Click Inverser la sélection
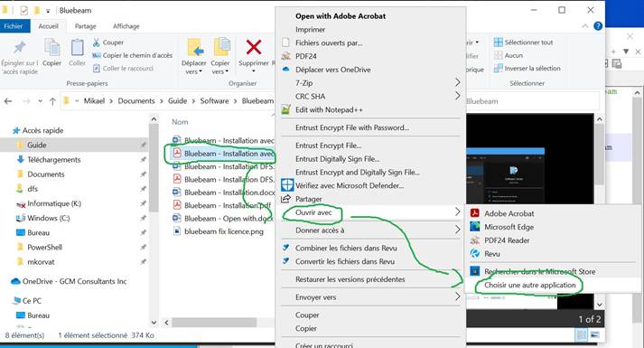644x348 pixels. pyautogui.click(x=527, y=68)
